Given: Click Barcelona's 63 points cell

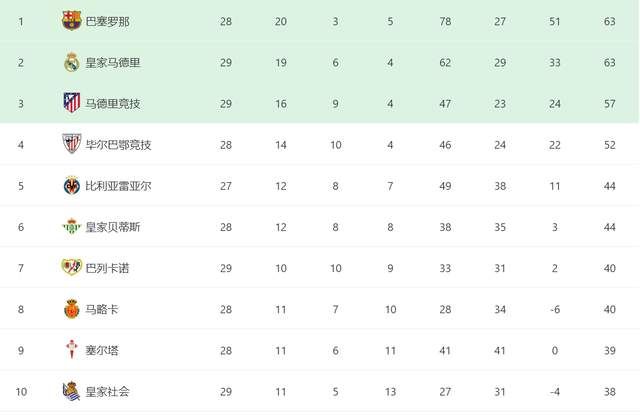Looking at the screenshot, I should pyautogui.click(x=609, y=21).
